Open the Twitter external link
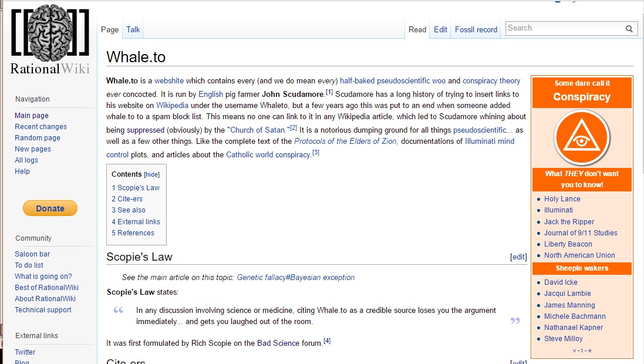The width and height of the screenshot is (644, 364). coord(25,352)
